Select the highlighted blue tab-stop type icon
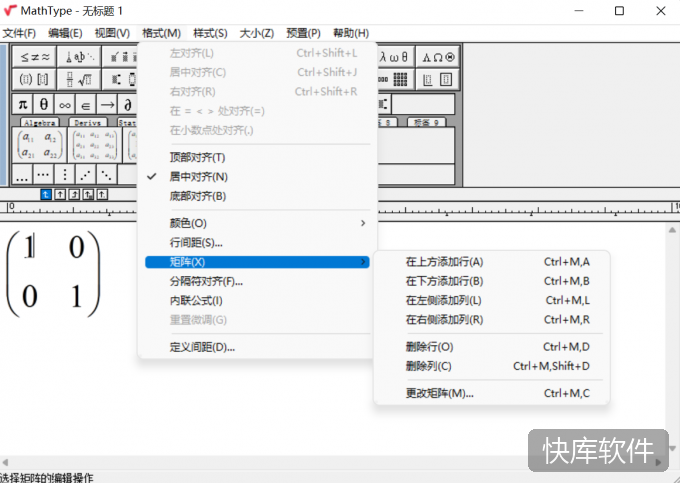 (x=46, y=195)
